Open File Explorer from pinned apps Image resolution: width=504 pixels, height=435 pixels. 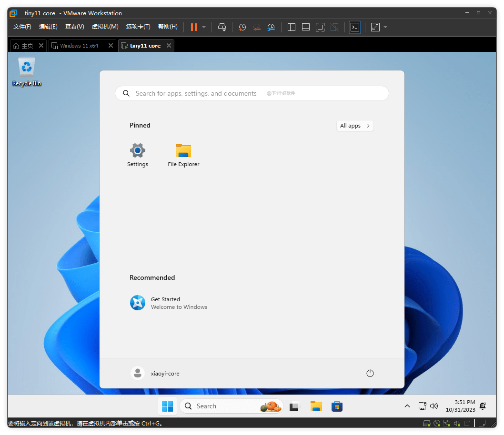pyautogui.click(x=183, y=155)
